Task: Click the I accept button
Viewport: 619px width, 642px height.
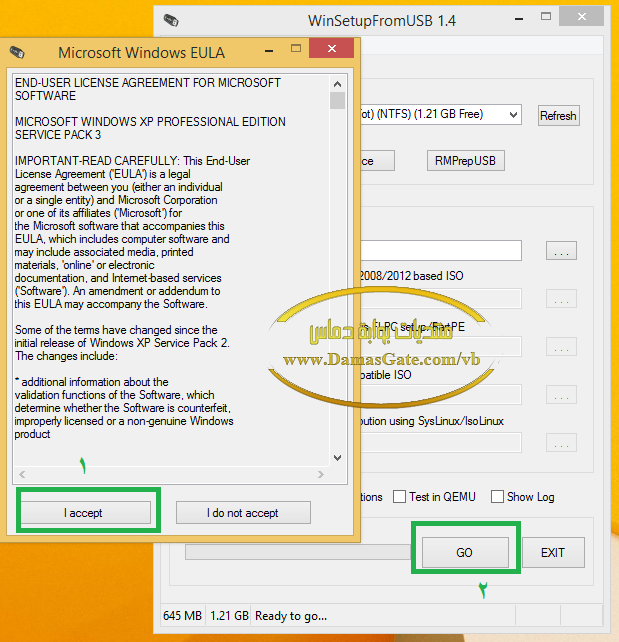Action: point(86,513)
